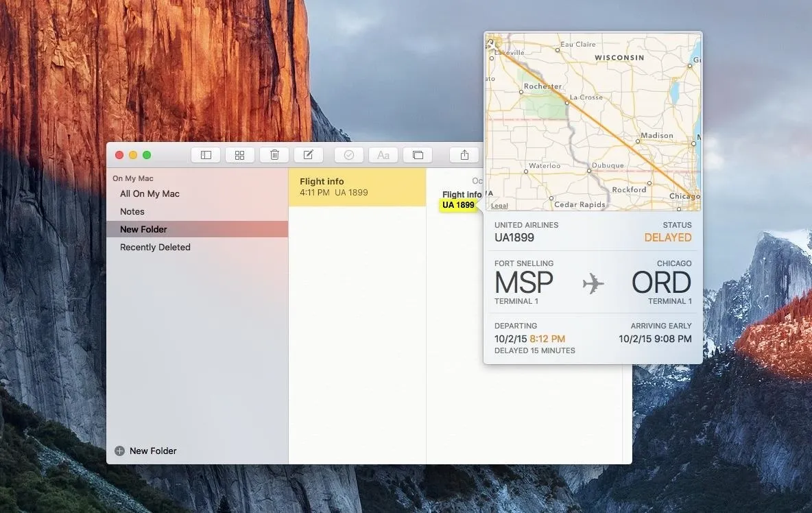Click Dubuque on the map
812x513 pixels.
coord(608,166)
